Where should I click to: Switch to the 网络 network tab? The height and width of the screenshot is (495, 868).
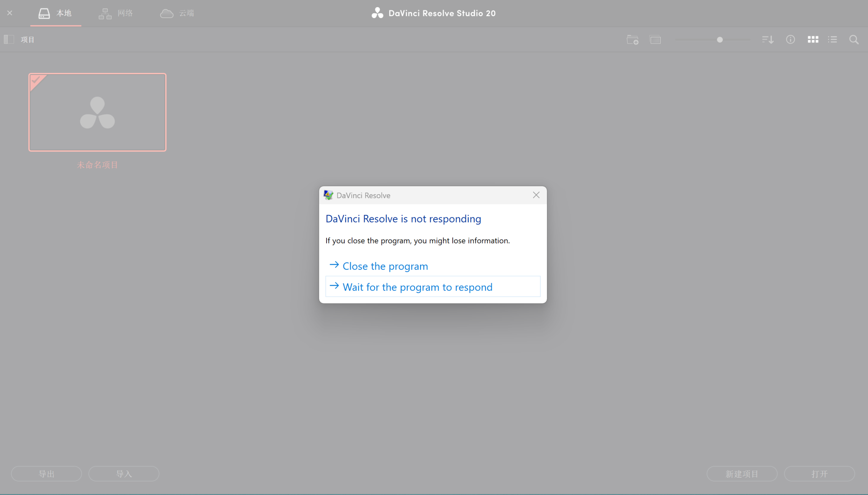coord(116,13)
